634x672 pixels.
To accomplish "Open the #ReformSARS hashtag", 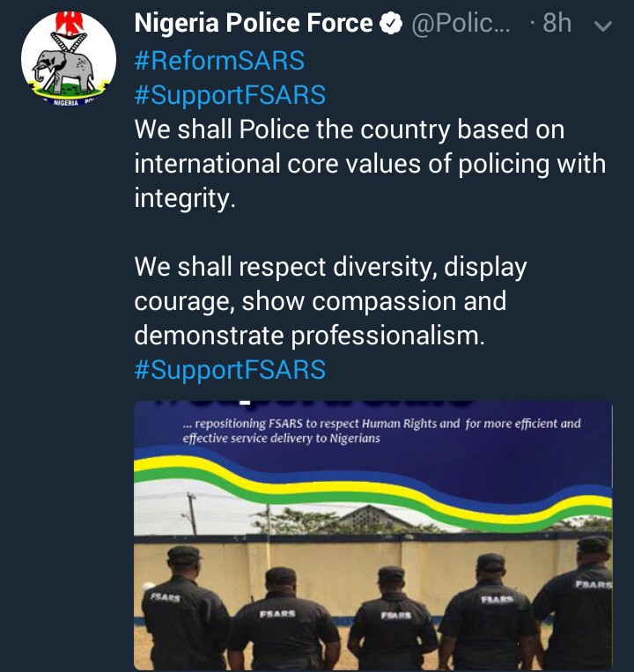I will (x=219, y=61).
